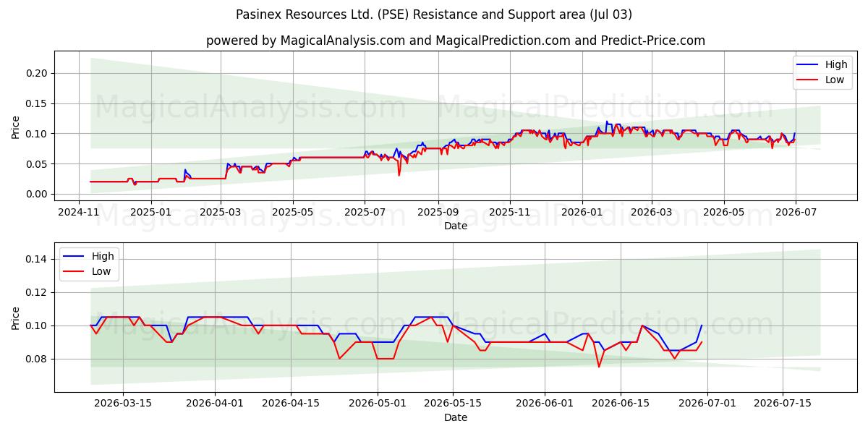The image size is (868, 434).
Task: Click the '2026-03-15' x-axis label on bottom chart
Action: coord(122,404)
